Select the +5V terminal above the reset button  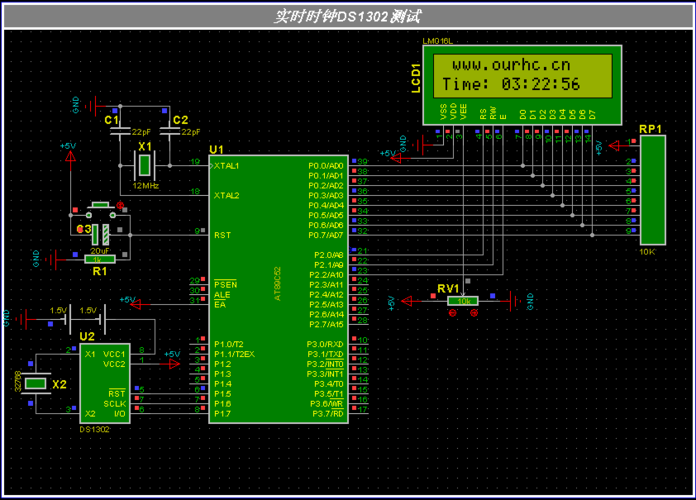[70, 156]
